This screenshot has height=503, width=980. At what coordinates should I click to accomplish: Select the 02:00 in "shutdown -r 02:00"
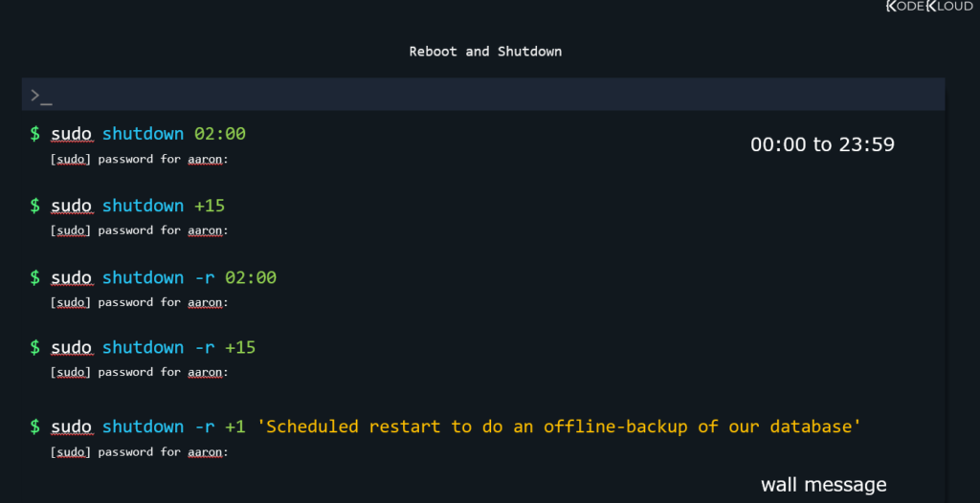[251, 277]
